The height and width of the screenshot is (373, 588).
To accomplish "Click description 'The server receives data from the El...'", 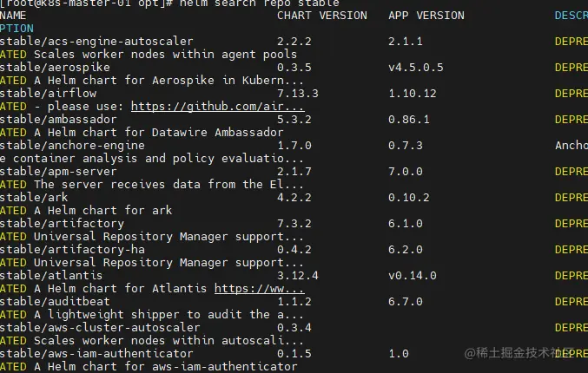I will pos(168,184).
